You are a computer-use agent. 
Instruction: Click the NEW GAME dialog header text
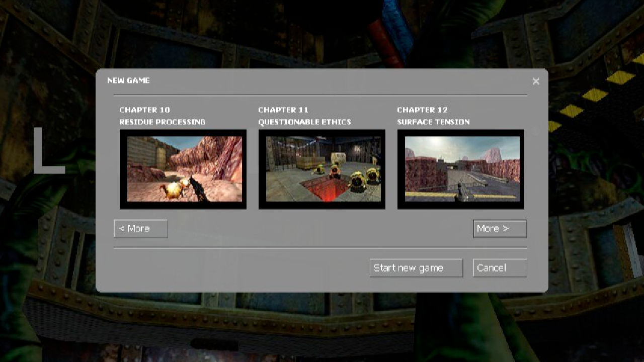129,80
